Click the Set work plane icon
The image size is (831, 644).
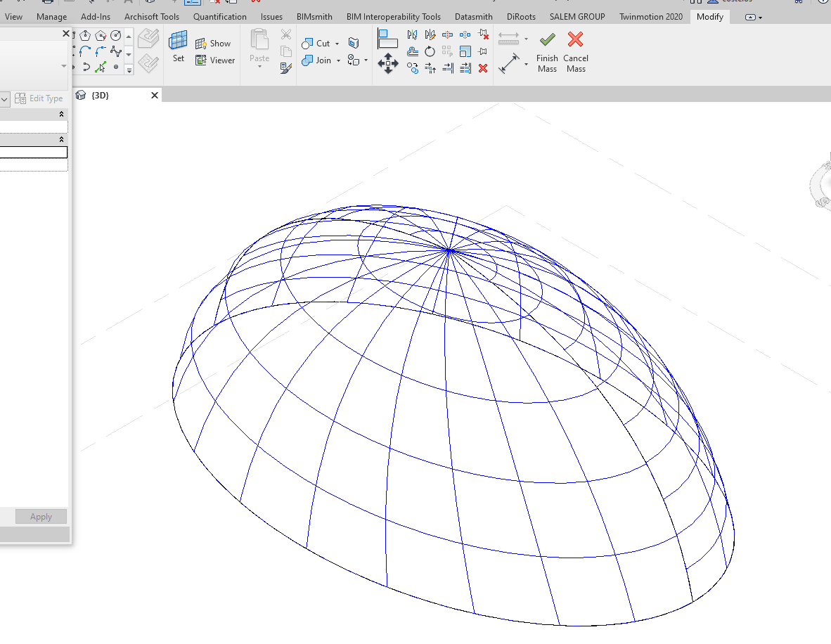pyautogui.click(x=178, y=41)
